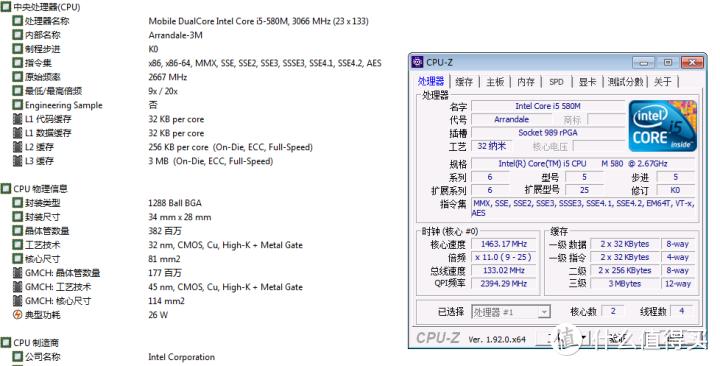
Task: Click the text Intel Corporation
Action: (x=181, y=357)
